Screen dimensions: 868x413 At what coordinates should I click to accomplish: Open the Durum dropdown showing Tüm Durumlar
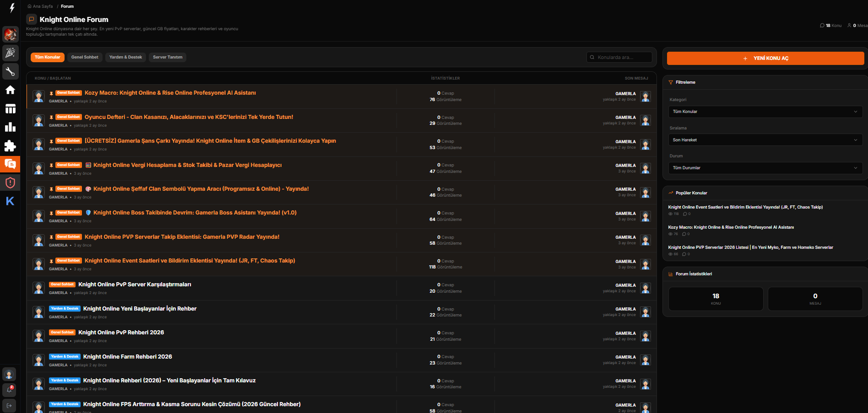(x=765, y=168)
